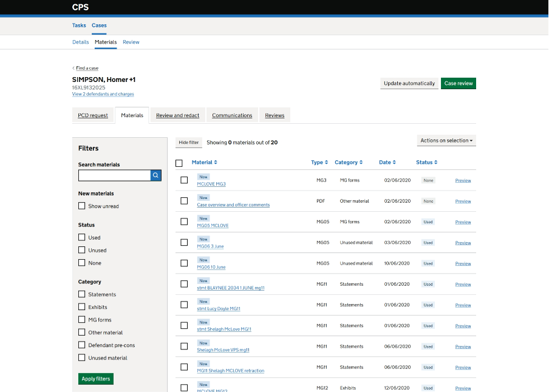Open the Review and redact tab
Viewport: 549px width, 392px height.
177,115
